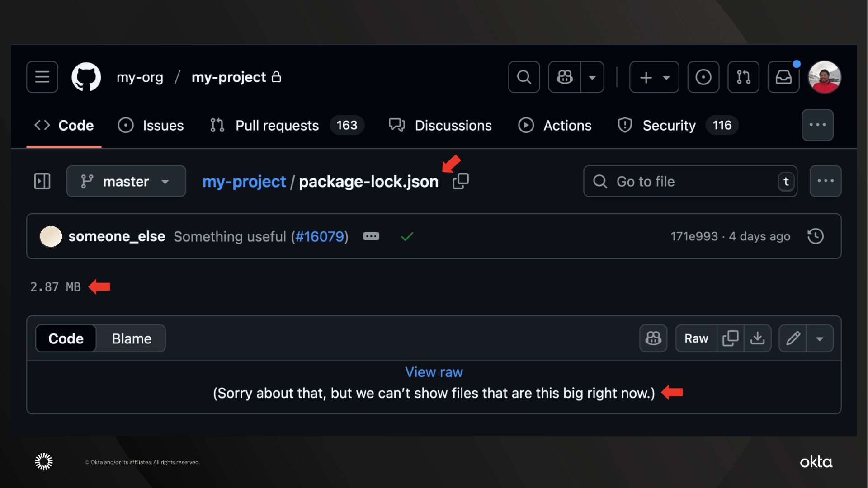Copy file path next to package-lock.json
868x488 pixels.
point(460,181)
